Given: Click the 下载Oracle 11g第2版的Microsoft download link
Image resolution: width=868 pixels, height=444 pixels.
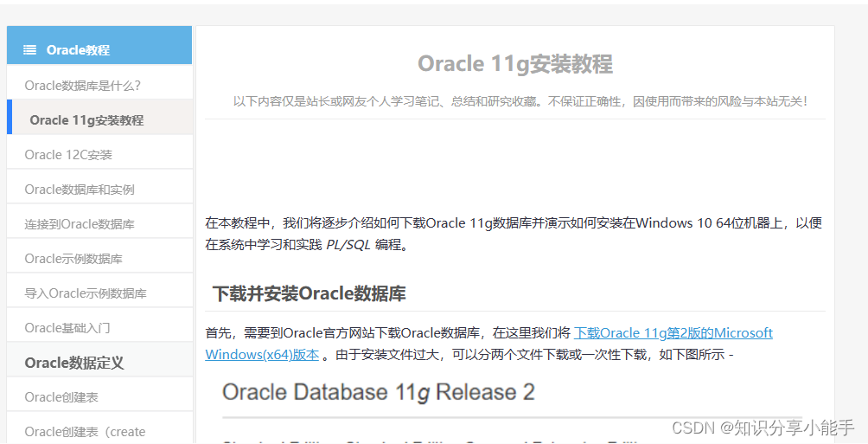Looking at the screenshot, I should [x=673, y=333].
